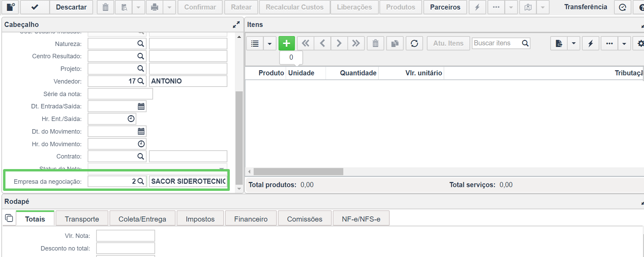644x257 pixels.
Task: Click the Liberações button
Action: click(x=355, y=7)
